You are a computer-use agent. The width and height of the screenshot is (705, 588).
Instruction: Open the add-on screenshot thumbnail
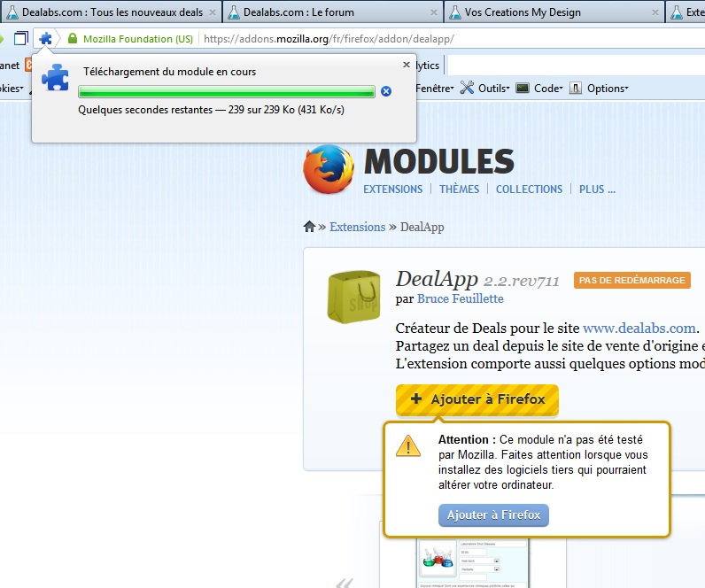click(472, 564)
